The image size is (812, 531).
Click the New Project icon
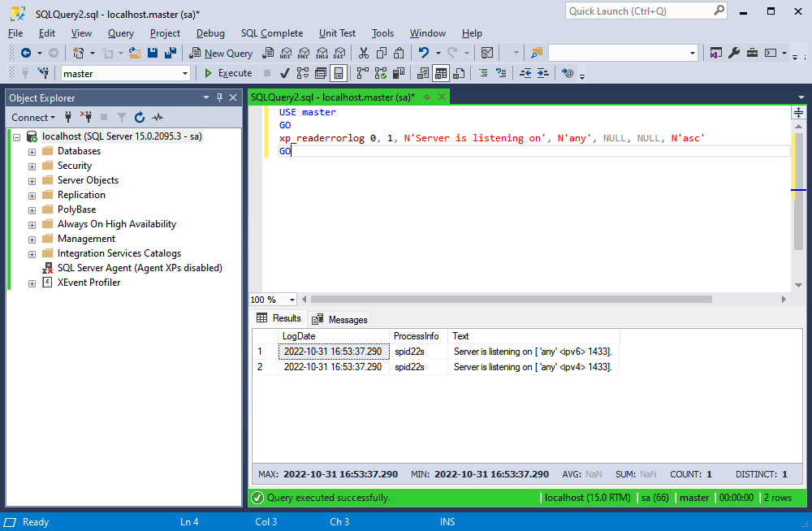tap(79, 53)
